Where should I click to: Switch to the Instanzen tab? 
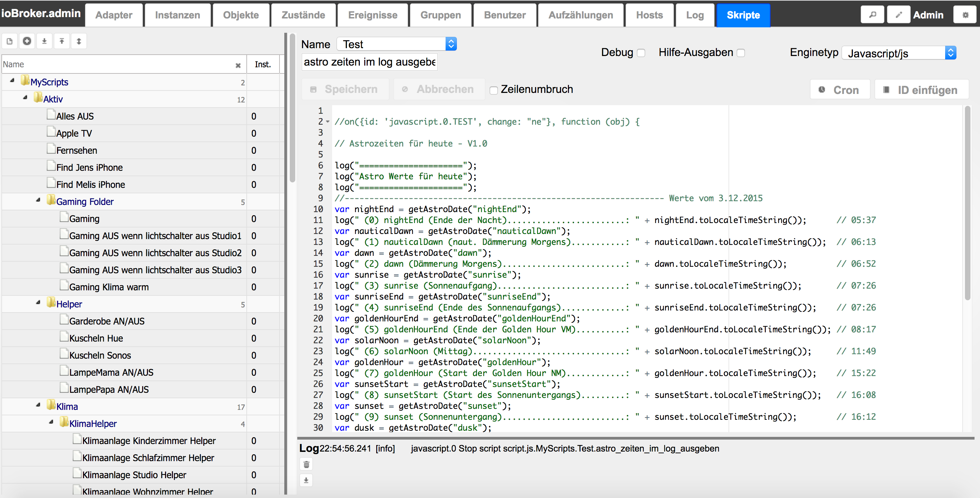point(177,15)
